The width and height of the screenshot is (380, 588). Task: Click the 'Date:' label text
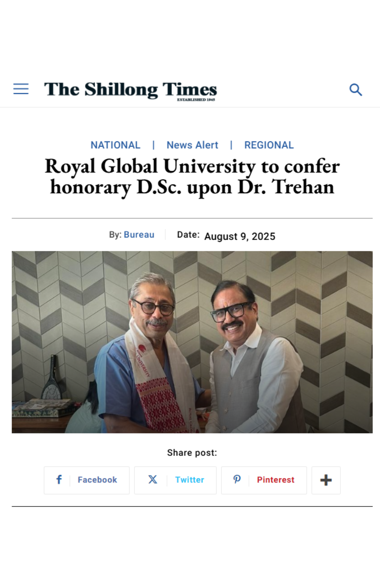[x=188, y=235]
